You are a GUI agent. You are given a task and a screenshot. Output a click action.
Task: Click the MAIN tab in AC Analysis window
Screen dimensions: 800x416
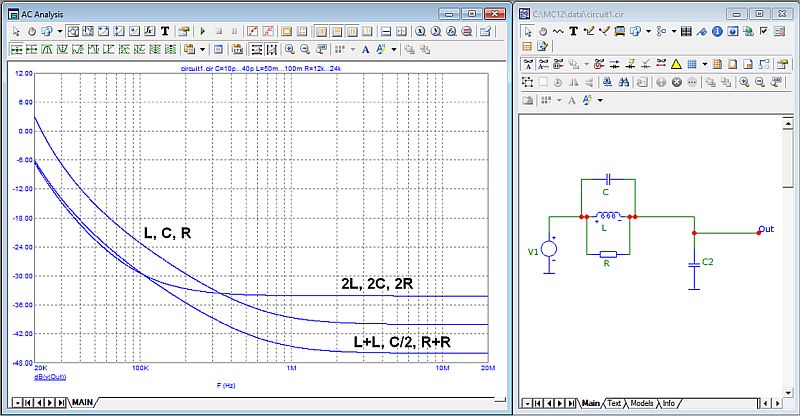pyautogui.click(x=81, y=404)
